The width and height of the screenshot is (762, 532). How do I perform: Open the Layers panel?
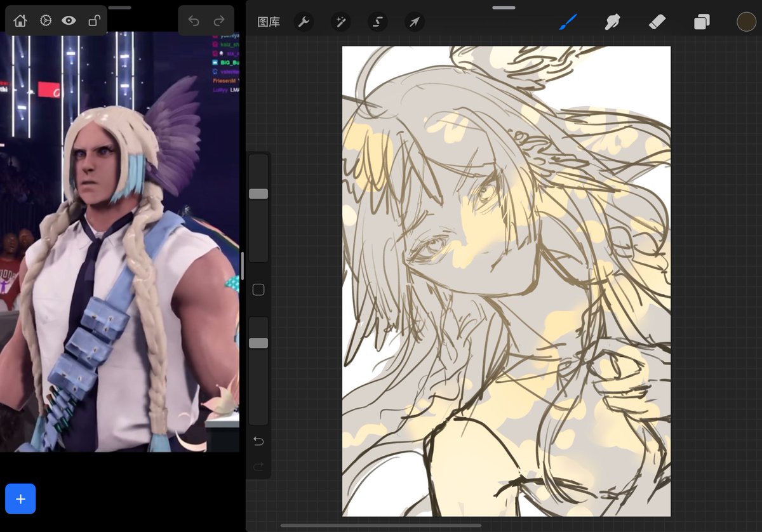(702, 22)
